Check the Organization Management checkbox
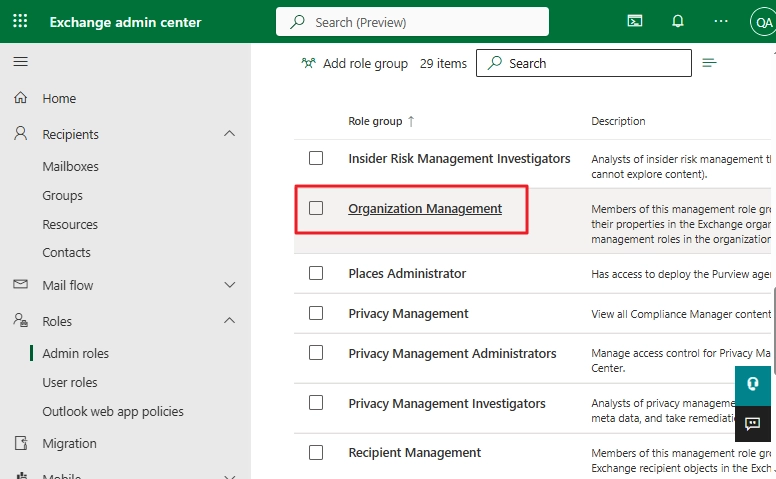The width and height of the screenshot is (776, 479). [x=316, y=208]
